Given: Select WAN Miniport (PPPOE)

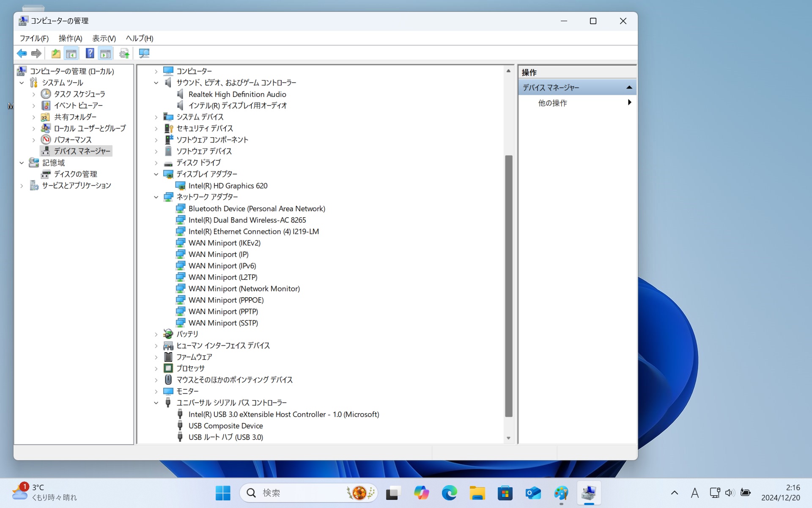Looking at the screenshot, I should [226, 300].
